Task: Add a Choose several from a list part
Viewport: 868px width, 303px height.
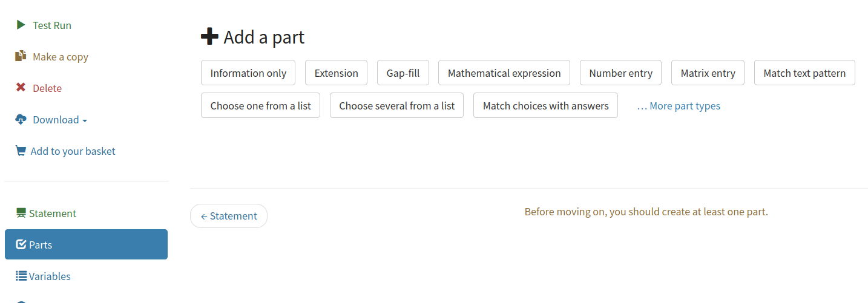Action: coord(396,106)
